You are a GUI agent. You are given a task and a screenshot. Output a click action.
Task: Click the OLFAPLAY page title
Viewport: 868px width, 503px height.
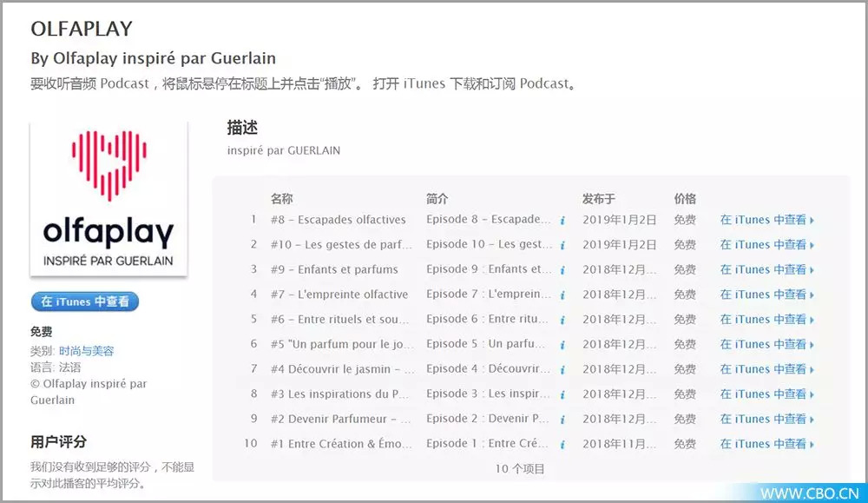[82, 29]
